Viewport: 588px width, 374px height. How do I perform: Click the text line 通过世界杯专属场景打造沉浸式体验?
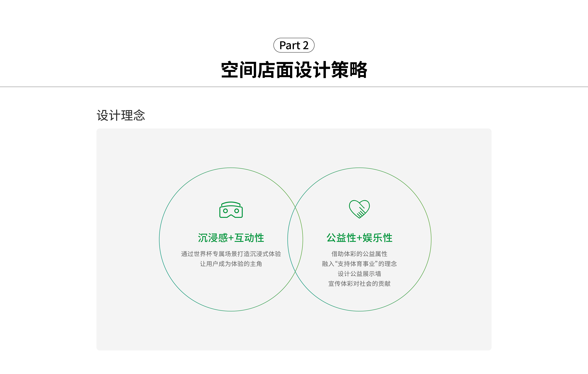click(231, 254)
